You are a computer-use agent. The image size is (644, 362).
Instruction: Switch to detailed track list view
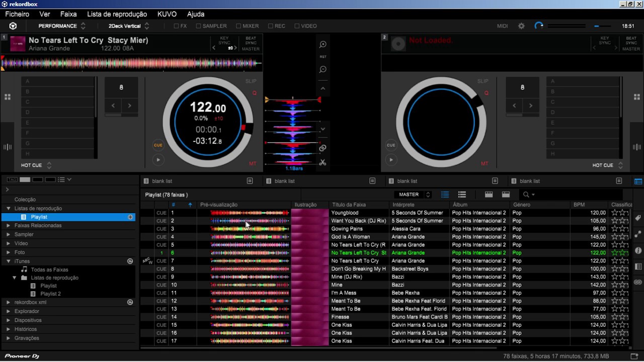click(x=445, y=195)
